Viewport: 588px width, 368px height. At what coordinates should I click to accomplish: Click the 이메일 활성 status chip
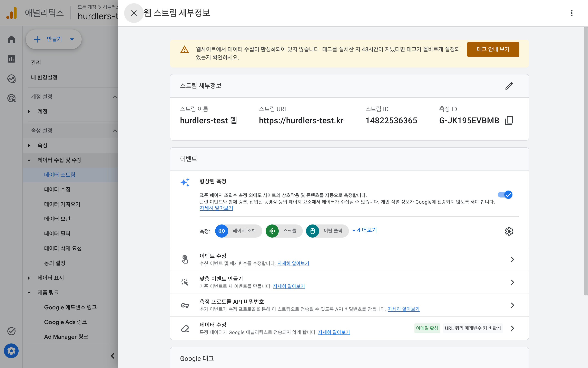(427, 328)
